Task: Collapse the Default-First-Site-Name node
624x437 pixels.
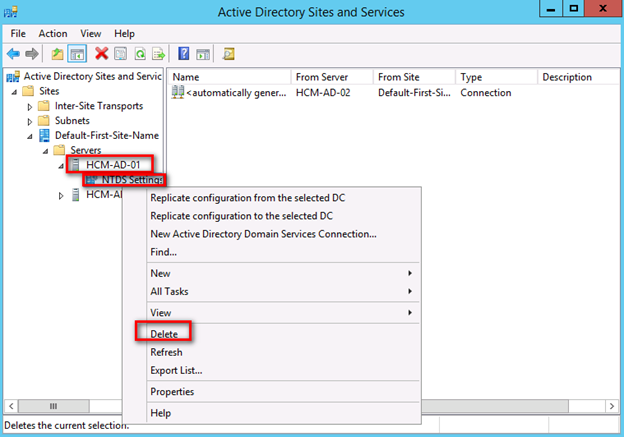Action: coord(30,136)
